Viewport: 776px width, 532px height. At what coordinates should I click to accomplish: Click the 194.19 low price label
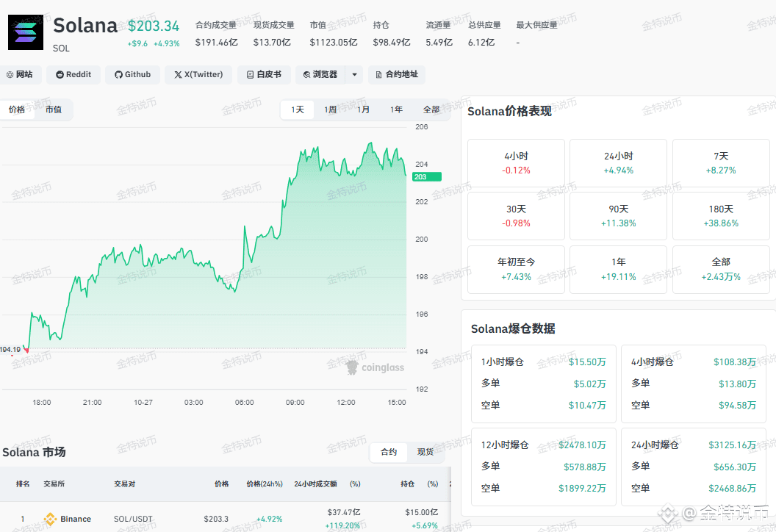coord(10,349)
